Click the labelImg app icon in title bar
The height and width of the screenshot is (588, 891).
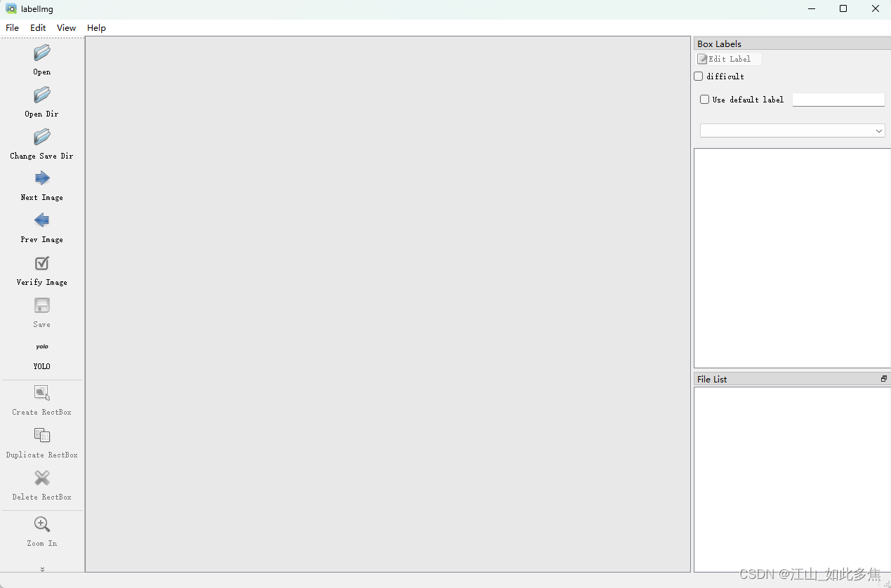pyautogui.click(x=11, y=9)
